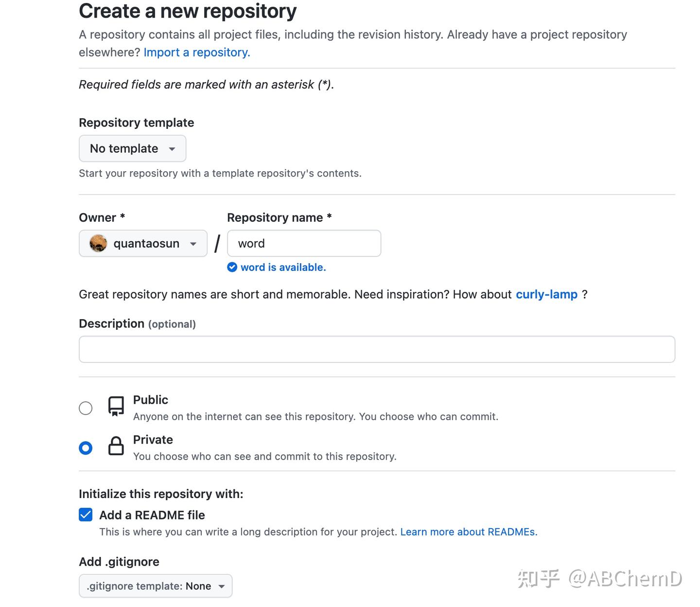The width and height of the screenshot is (700, 607).
Task: Click the caret arrow on No template button
Action: tap(173, 148)
